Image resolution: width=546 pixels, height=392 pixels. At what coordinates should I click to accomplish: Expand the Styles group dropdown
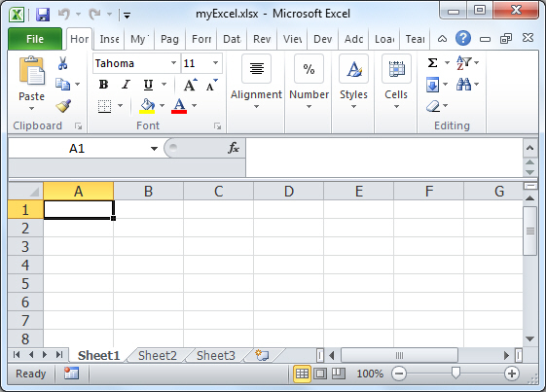[x=353, y=107]
